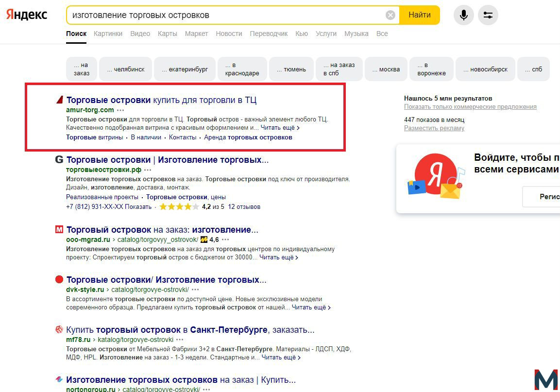Image resolution: width=560 pixels, height=392 pixels.
Task: Open the 'Торговые островки, цены' sitelink
Action: coord(186,197)
